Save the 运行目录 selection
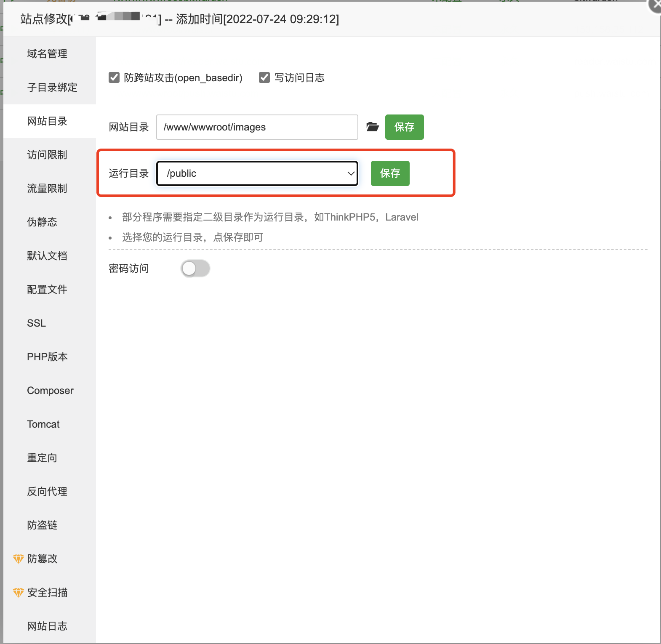This screenshot has width=661, height=644. pos(390,173)
